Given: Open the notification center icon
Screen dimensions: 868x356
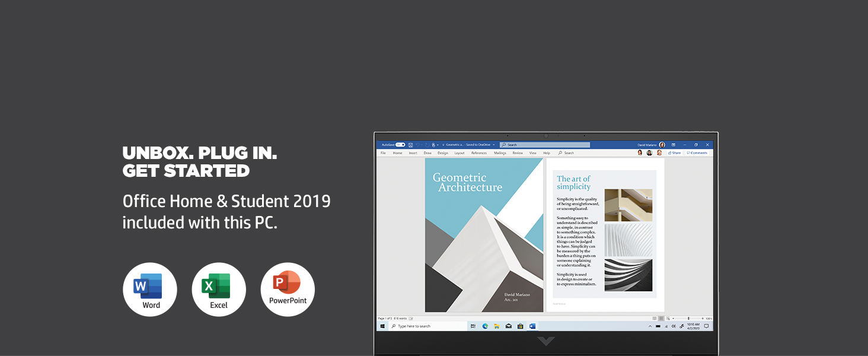Looking at the screenshot, I should tap(706, 326).
